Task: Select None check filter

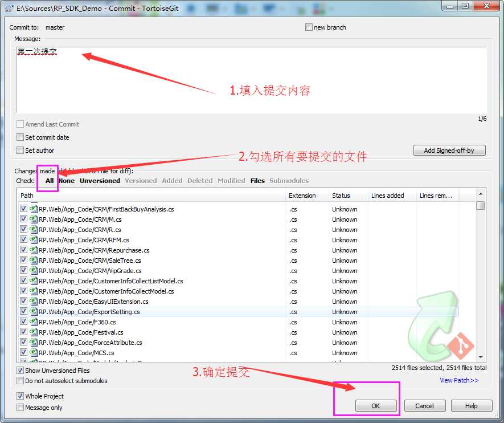Action: click(67, 181)
